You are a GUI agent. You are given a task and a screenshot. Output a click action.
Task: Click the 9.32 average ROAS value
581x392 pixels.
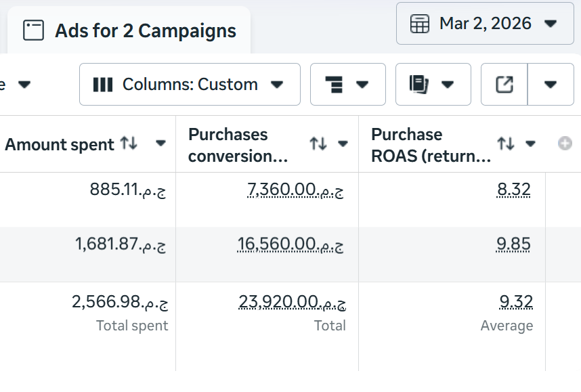[x=516, y=301]
